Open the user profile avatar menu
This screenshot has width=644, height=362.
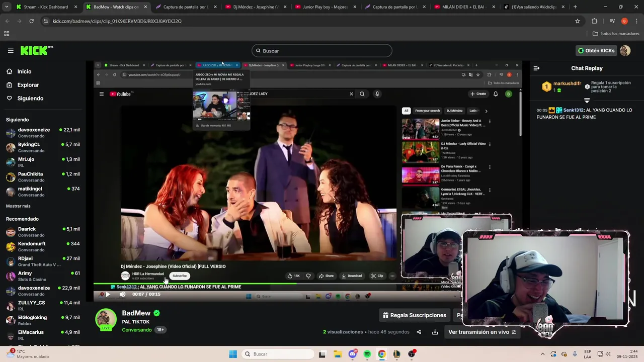pyautogui.click(x=625, y=51)
